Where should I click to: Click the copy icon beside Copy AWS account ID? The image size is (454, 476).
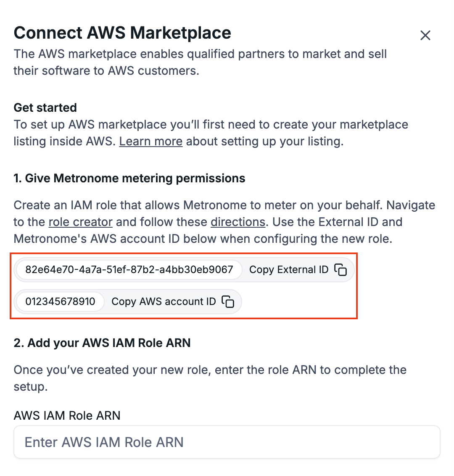point(228,302)
